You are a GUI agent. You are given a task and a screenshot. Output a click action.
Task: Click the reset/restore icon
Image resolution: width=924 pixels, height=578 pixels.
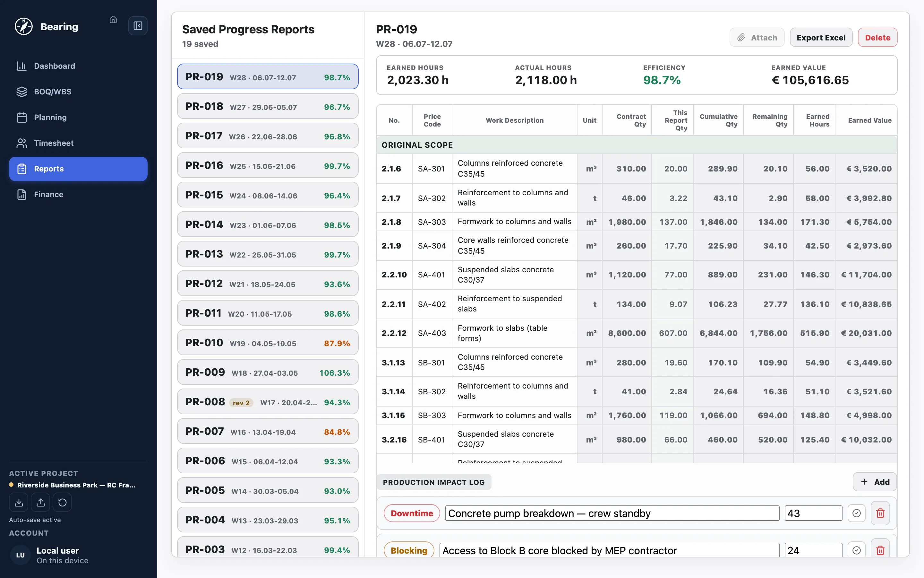[x=62, y=502]
